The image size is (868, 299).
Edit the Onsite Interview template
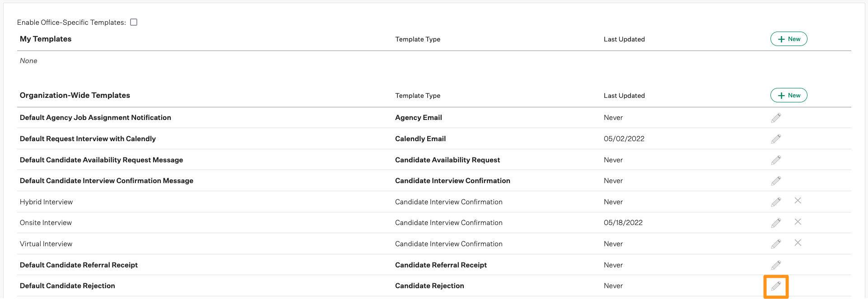[x=776, y=223]
